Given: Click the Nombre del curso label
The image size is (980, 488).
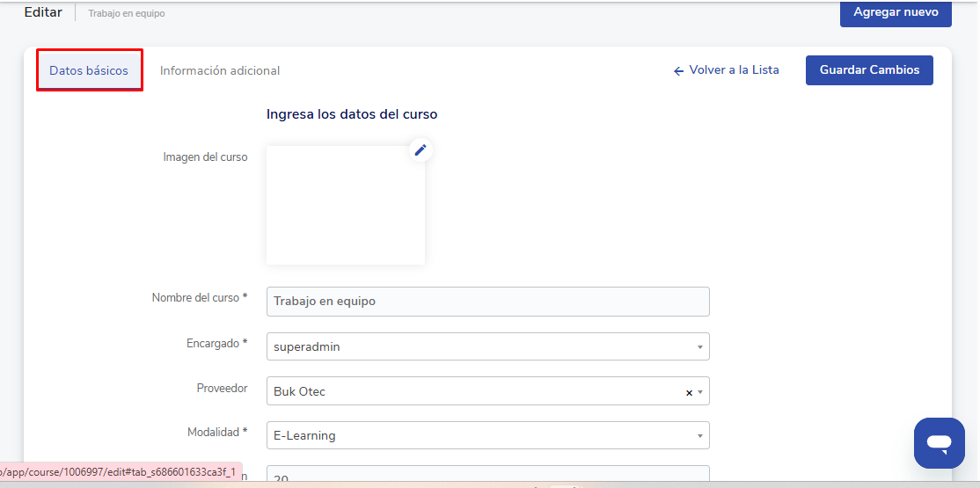Looking at the screenshot, I should point(199,298).
